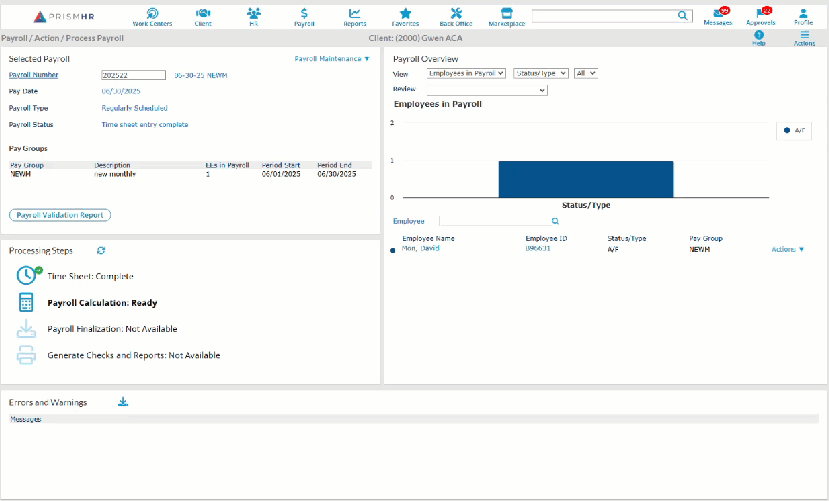Click the Payroll Validation Report button
This screenshot has width=829, height=501.
tap(59, 215)
